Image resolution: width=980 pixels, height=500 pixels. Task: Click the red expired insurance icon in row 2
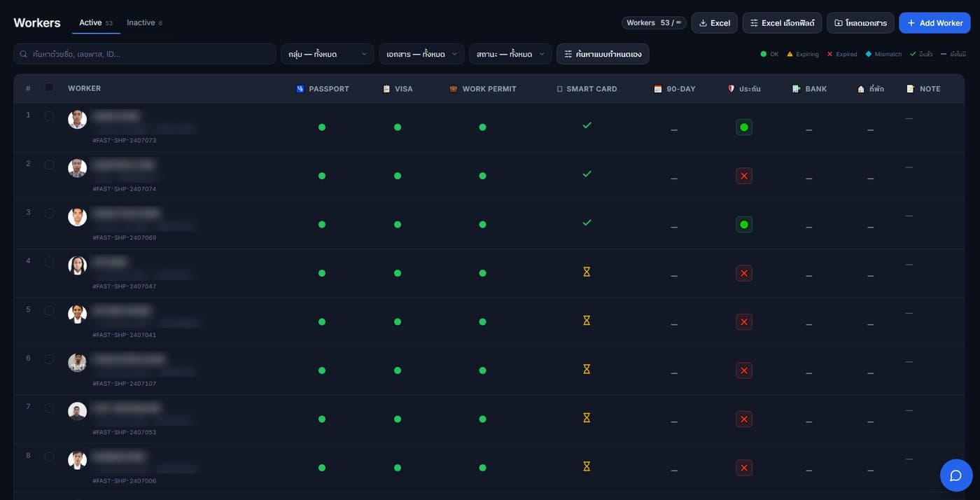click(744, 176)
